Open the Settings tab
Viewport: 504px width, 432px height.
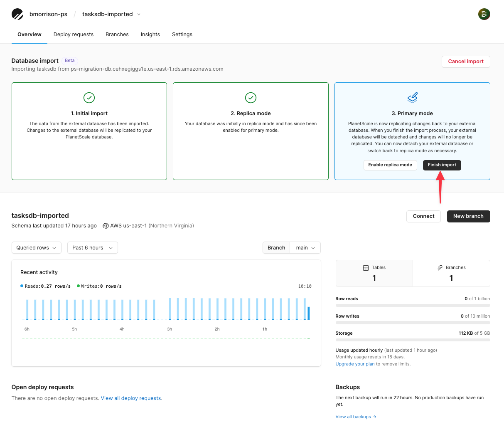(x=182, y=35)
